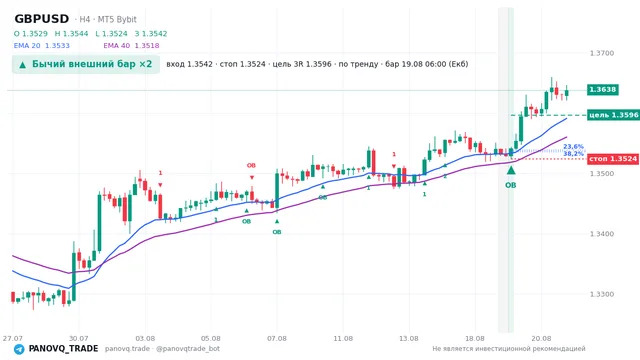This screenshot has height=360, width=640.
Task: Click the 30.07 date axis label
Action: [79, 338]
